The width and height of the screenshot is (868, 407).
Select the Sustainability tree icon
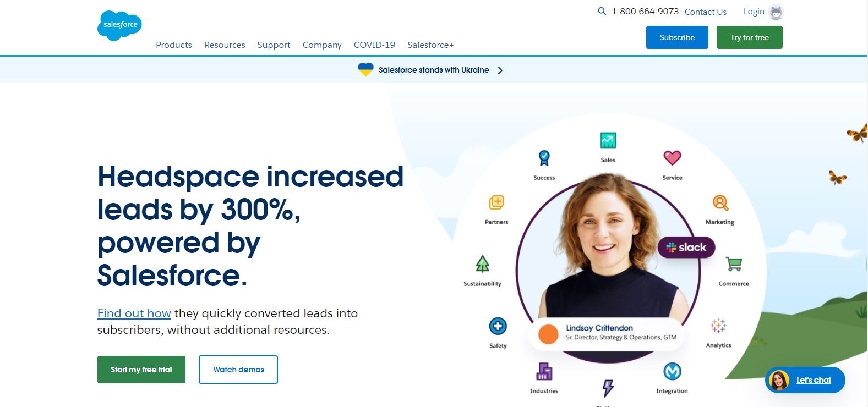click(482, 264)
